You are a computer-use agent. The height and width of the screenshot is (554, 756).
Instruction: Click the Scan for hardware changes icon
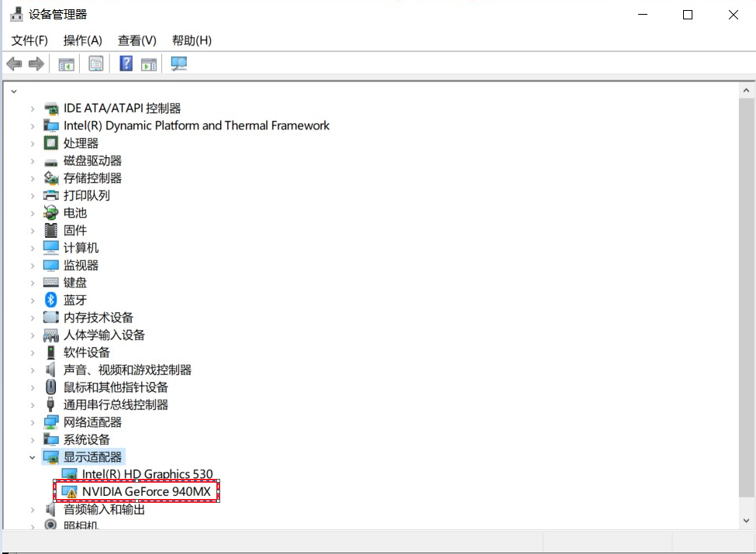179,64
